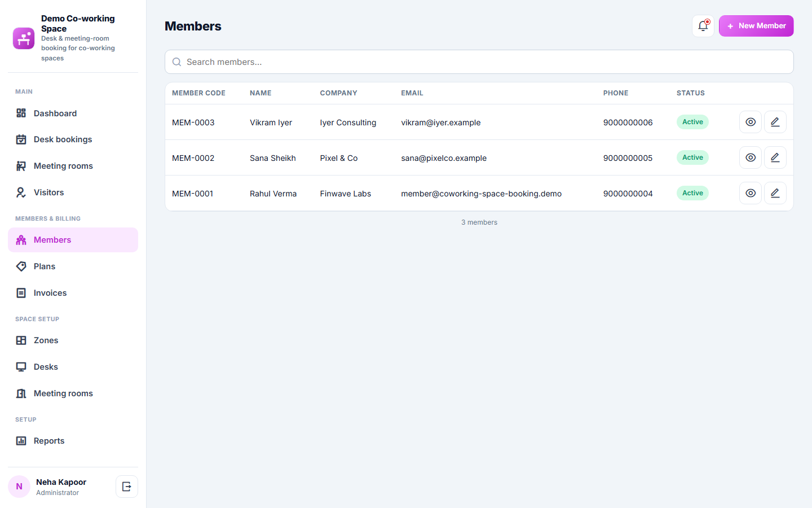Edit member Rahul Verma
The image size is (812, 508).
click(x=775, y=193)
